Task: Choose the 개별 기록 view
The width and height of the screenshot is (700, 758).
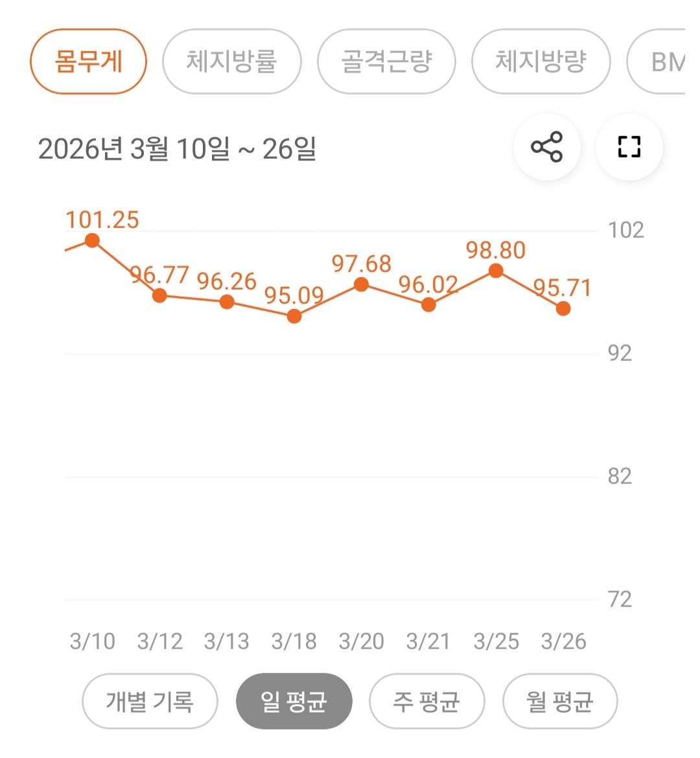Action: tap(150, 701)
